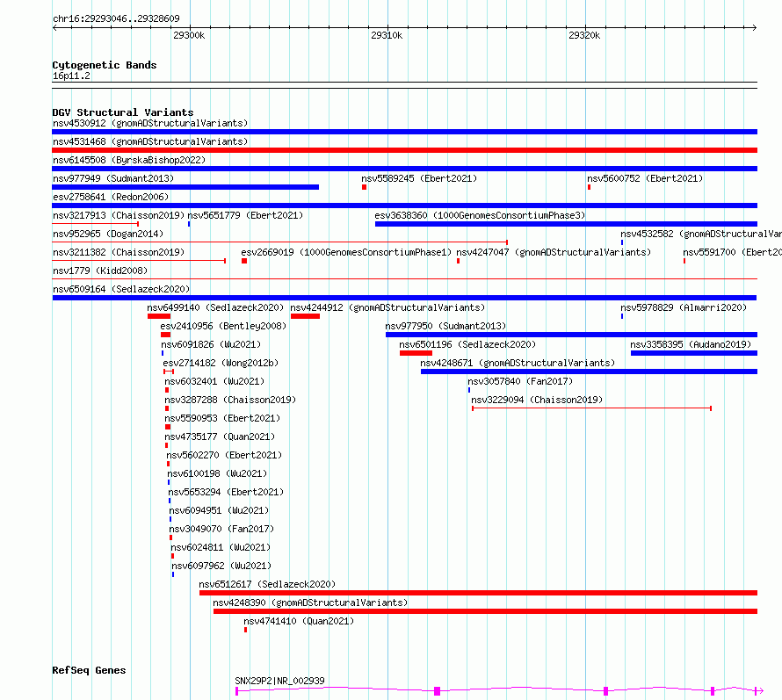The image size is (782, 700).
Task: Select nsv5651779 (Ebert2021) label
Action: [x=245, y=215]
